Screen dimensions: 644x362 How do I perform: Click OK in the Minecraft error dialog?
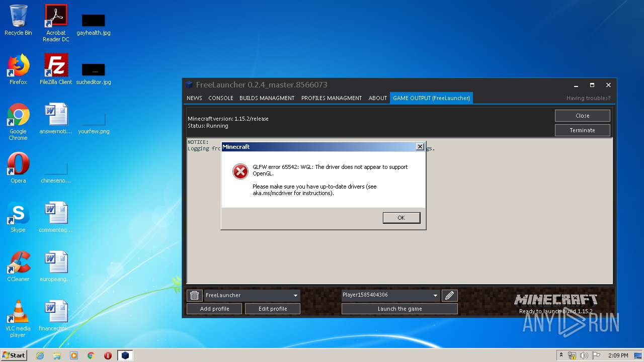(401, 218)
